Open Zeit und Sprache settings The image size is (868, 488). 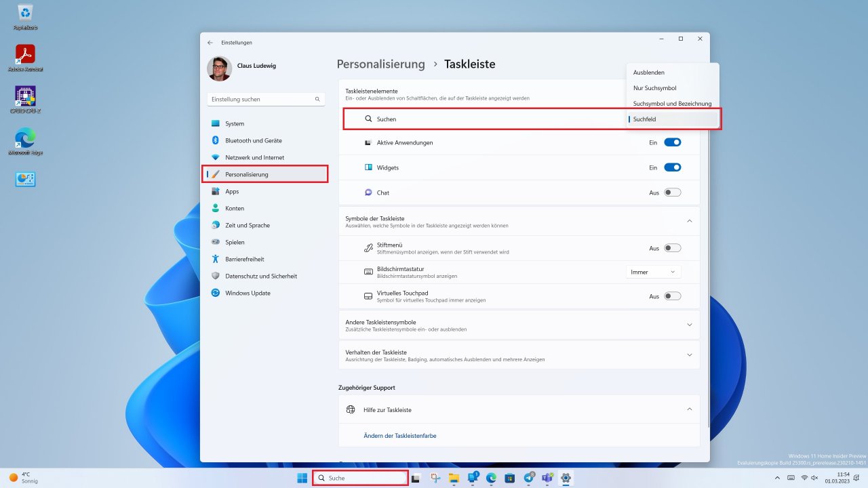[266, 225]
